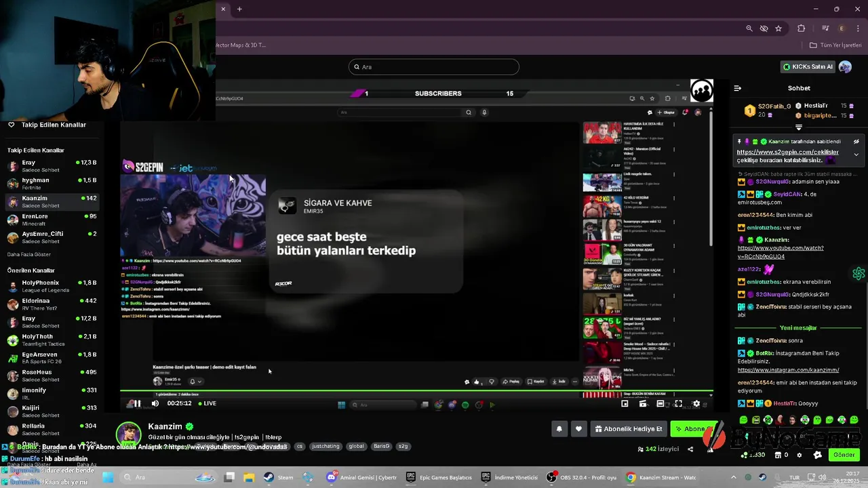Open browser zoom magnifier icon
Screen dimensions: 868x488
pyautogui.click(x=749, y=28)
